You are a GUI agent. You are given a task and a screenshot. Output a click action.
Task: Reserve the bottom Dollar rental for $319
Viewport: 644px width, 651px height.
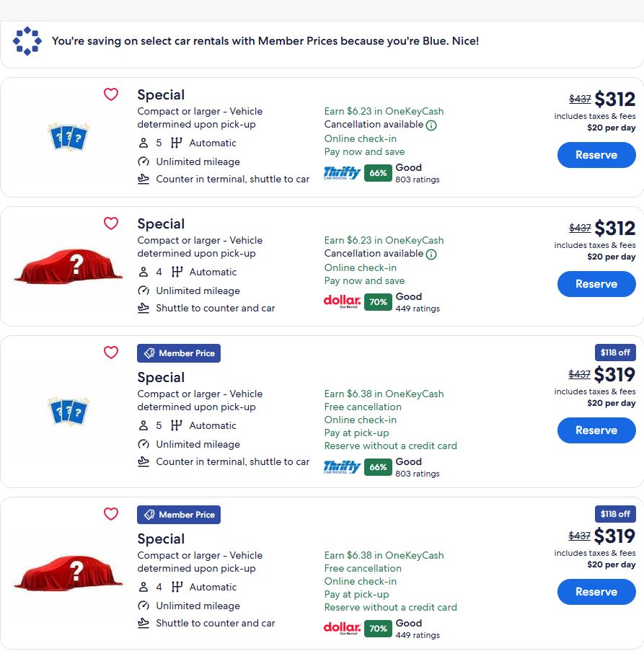pos(596,592)
